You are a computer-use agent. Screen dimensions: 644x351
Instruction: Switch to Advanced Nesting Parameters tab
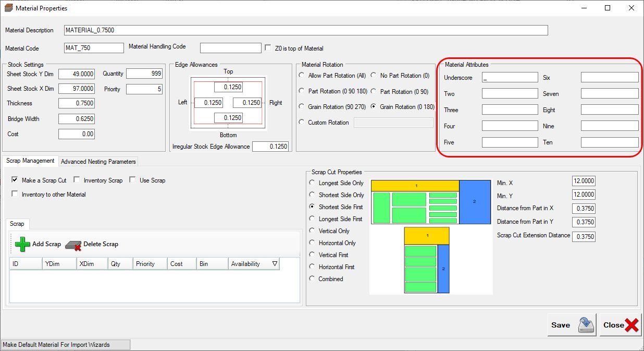(98, 162)
